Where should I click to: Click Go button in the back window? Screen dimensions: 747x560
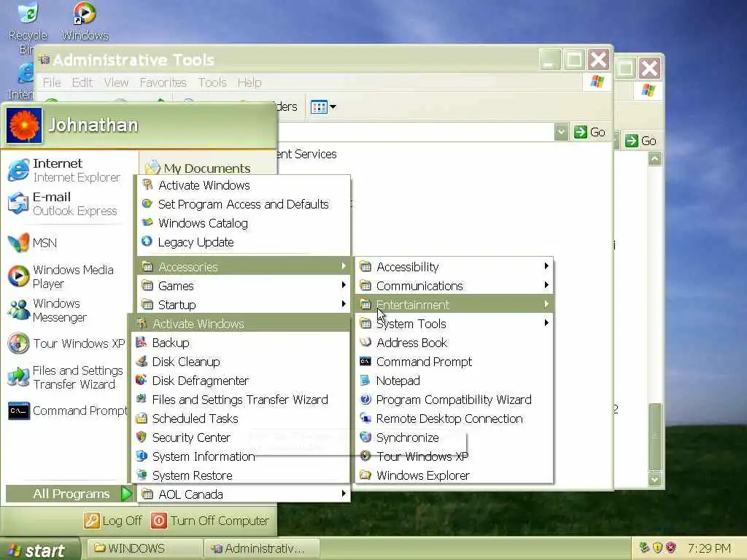[x=640, y=141]
